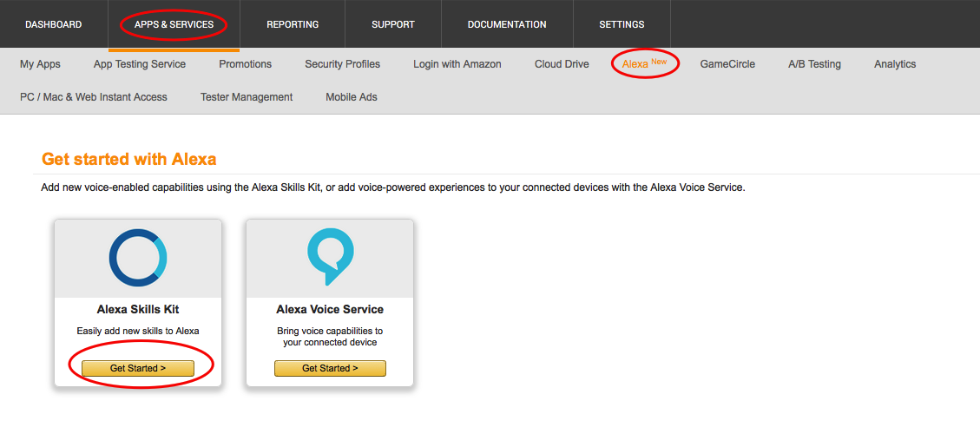Open GameCircle submenu item
Viewport: 980px width, 447px height.
click(727, 64)
